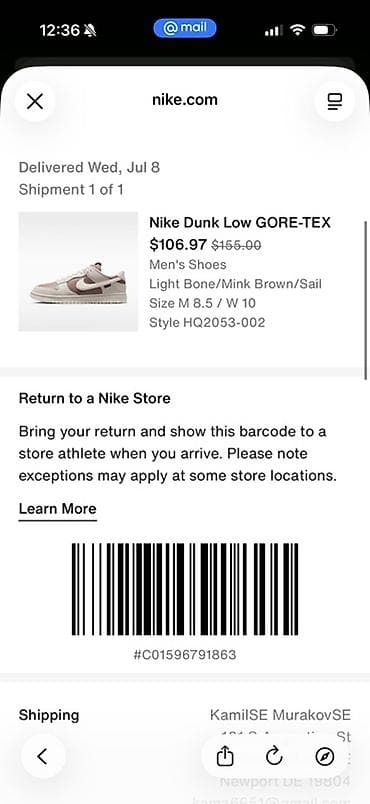Open the reader view icon
This screenshot has width=370, height=804.
click(x=335, y=101)
